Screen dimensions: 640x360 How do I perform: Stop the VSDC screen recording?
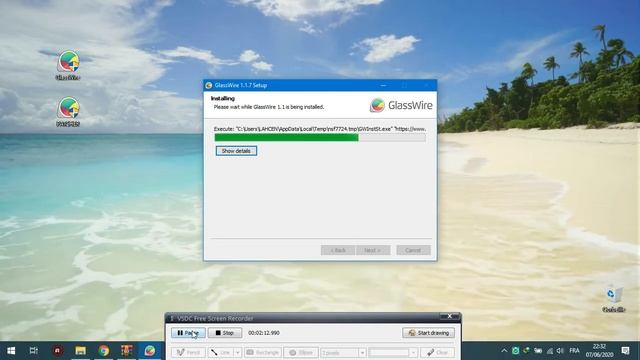pos(225,333)
